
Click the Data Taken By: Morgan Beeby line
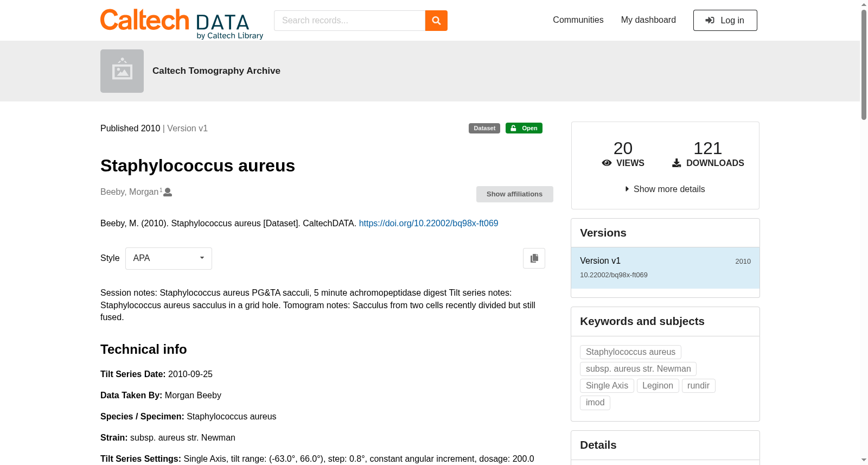point(161,396)
